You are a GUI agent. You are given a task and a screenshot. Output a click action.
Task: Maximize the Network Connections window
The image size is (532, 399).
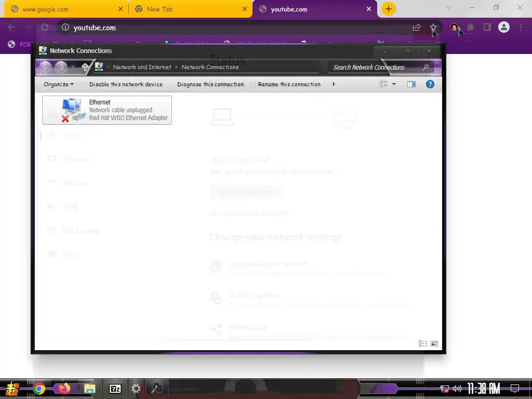pyautogui.click(x=408, y=51)
